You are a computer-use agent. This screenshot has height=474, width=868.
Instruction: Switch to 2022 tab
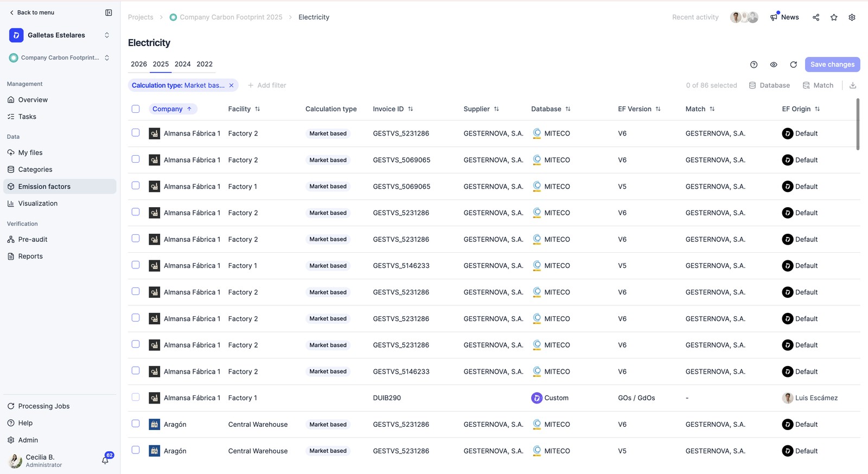pyautogui.click(x=205, y=64)
